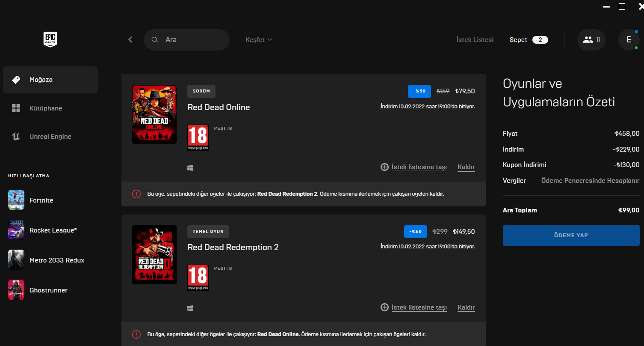The width and height of the screenshot is (644, 346).
Task: Click the PEGI 18 badge for Red Dead Online
Action: click(198, 137)
